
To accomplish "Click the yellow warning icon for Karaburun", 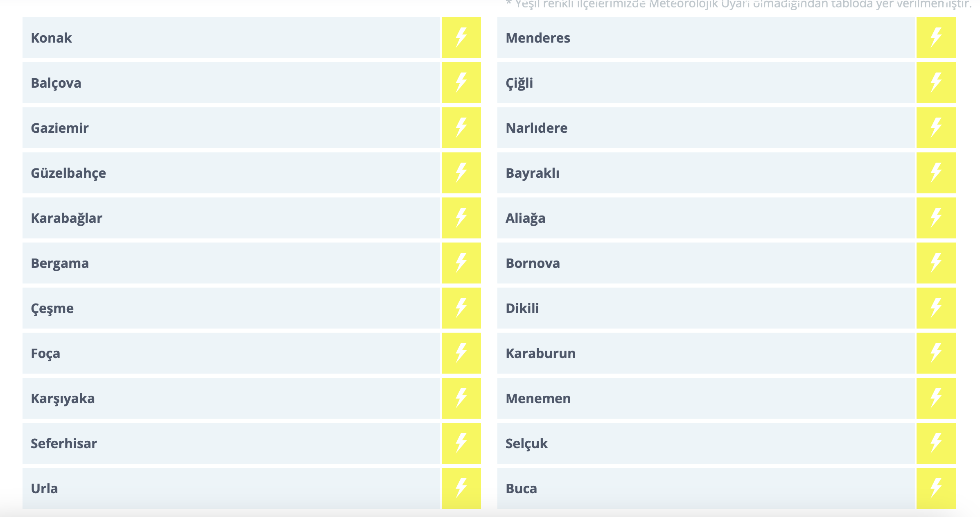I will [936, 353].
